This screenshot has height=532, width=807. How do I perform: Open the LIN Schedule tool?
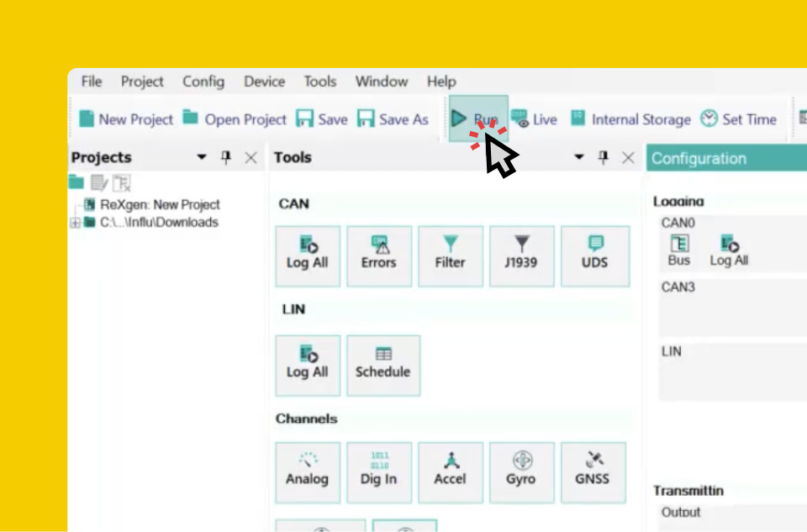pyautogui.click(x=383, y=366)
